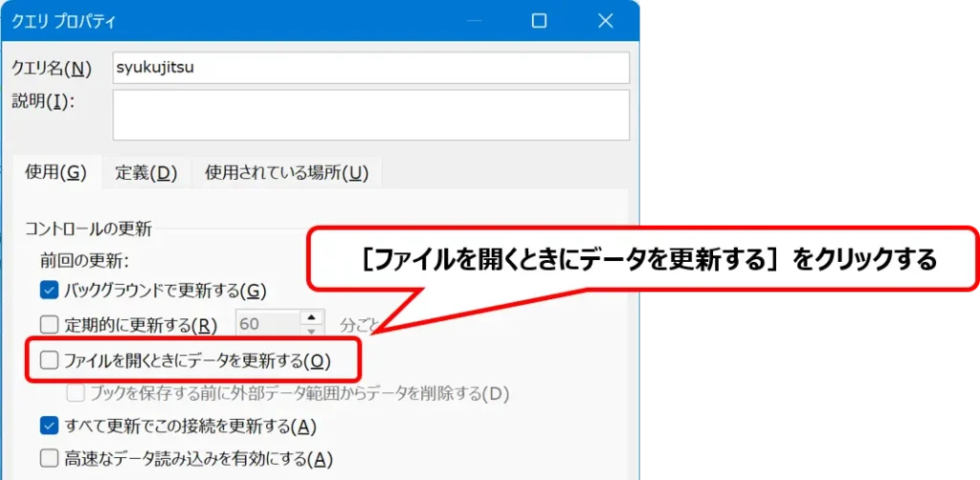This screenshot has width=980, height=480.
Task: Click the クエリ名 input field
Action: [x=370, y=68]
